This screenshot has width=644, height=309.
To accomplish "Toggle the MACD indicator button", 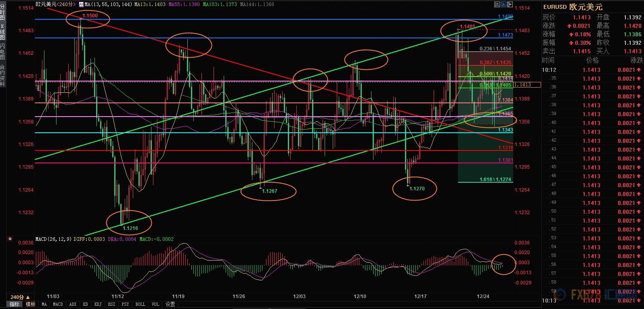I will click(58, 304).
